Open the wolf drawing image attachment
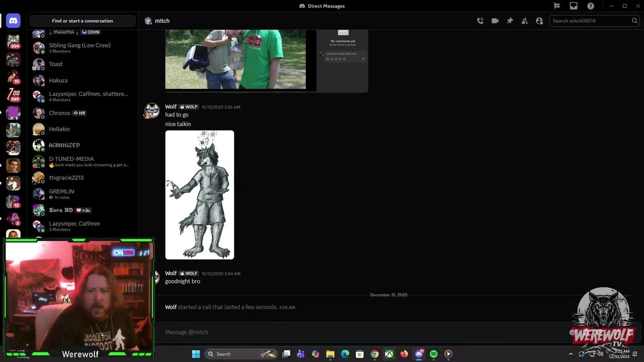Screen dimensions: 644x362 coord(200,195)
